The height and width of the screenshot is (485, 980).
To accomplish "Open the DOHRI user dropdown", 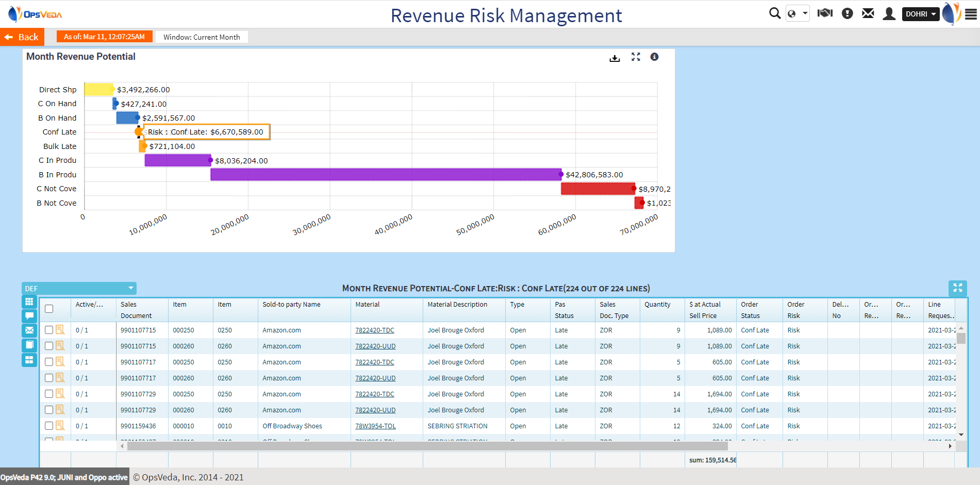I will (920, 14).
